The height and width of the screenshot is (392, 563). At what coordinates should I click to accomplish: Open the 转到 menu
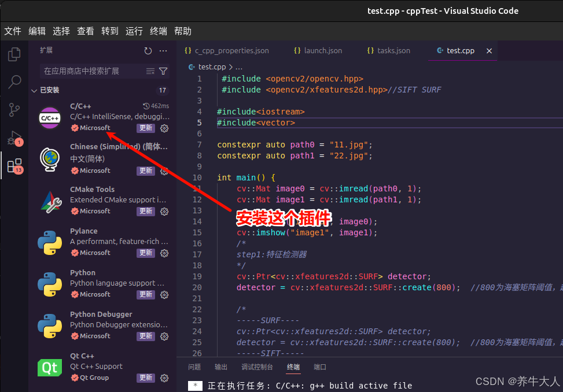pos(110,31)
